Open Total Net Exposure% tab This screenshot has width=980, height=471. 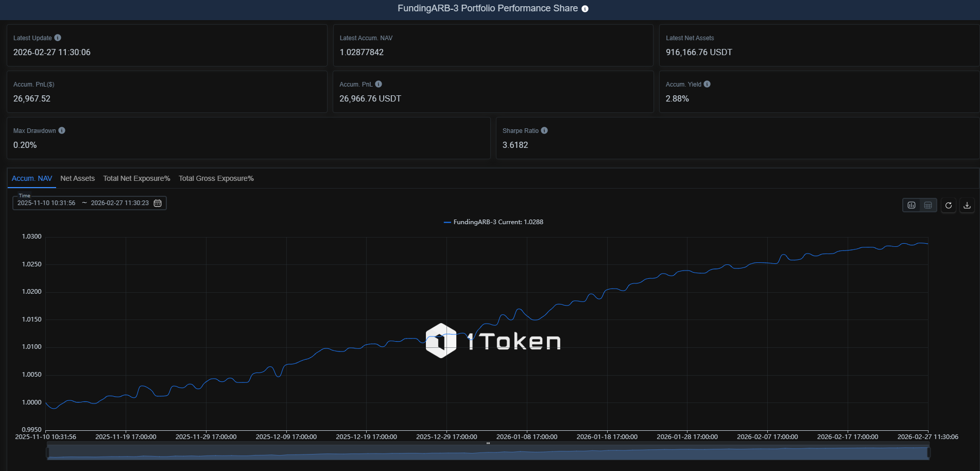click(136, 178)
